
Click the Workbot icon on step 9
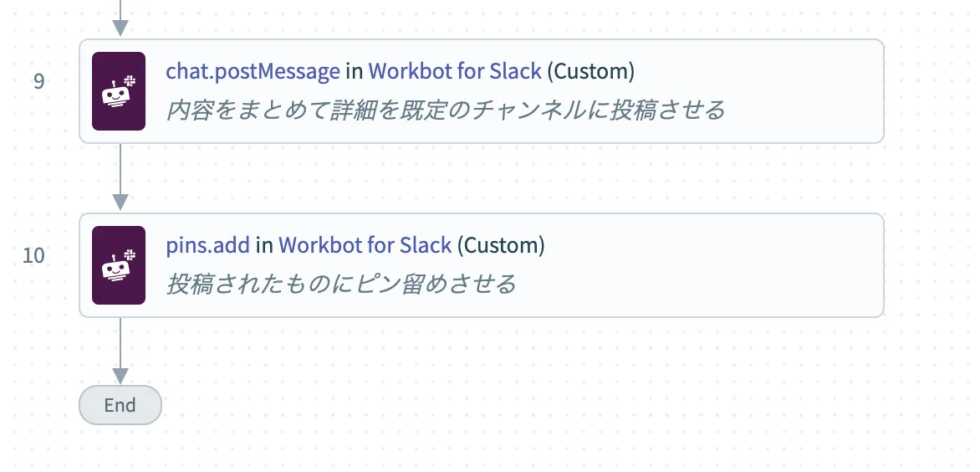[x=119, y=91]
